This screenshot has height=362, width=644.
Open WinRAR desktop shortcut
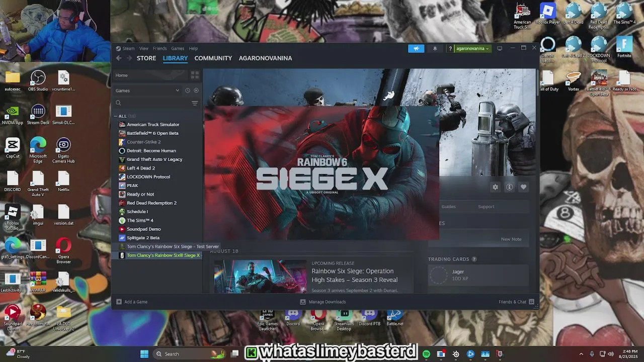coord(38,282)
